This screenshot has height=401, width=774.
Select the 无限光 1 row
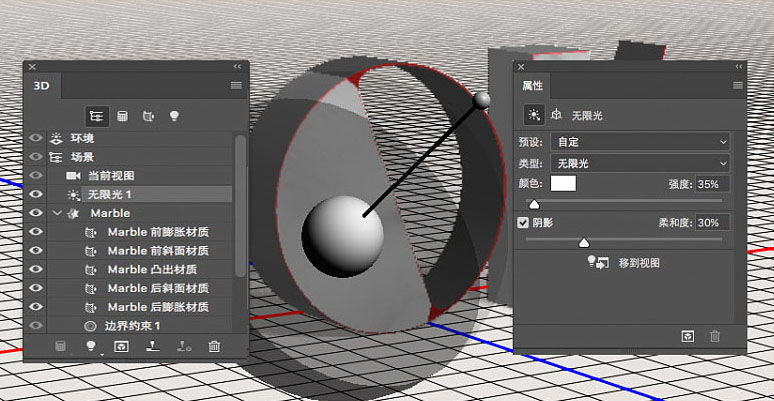(140, 195)
